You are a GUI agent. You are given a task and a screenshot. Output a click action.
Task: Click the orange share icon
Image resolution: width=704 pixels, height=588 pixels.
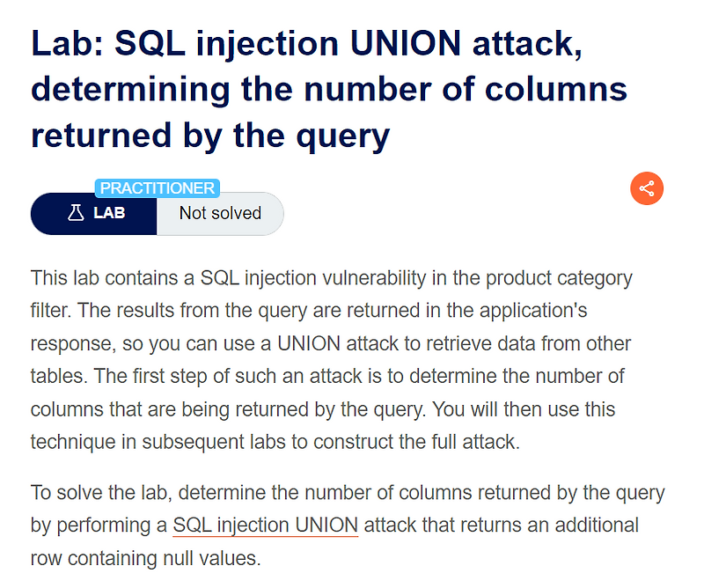[x=647, y=188]
